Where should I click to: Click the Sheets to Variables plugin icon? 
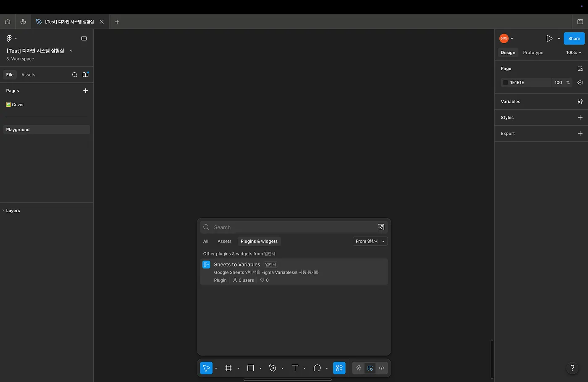(206, 264)
